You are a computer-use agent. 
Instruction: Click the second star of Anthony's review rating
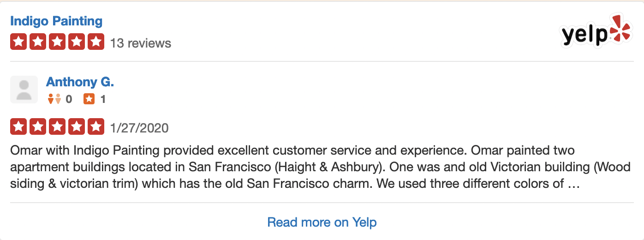[38, 126]
